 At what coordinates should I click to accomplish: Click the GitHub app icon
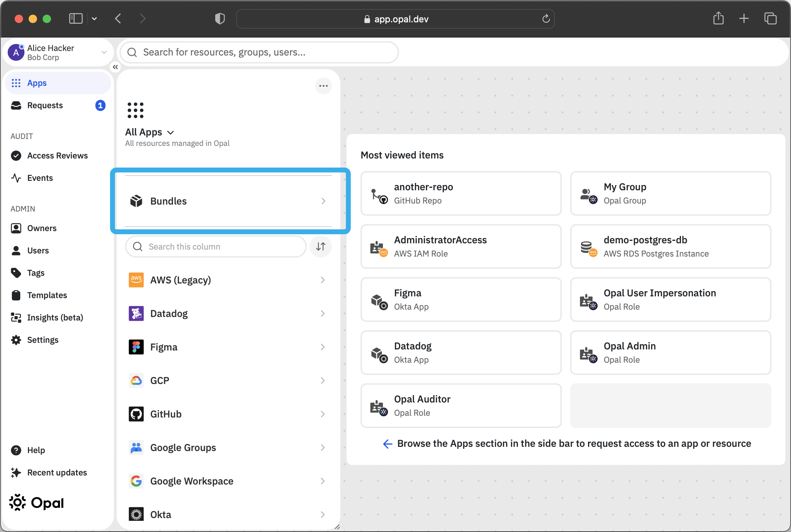coord(136,414)
